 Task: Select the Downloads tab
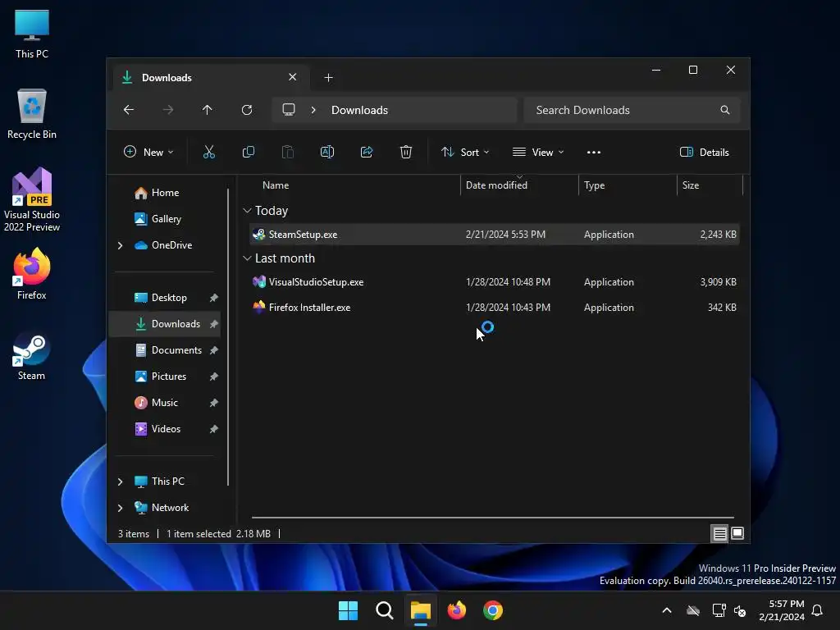tap(210, 78)
